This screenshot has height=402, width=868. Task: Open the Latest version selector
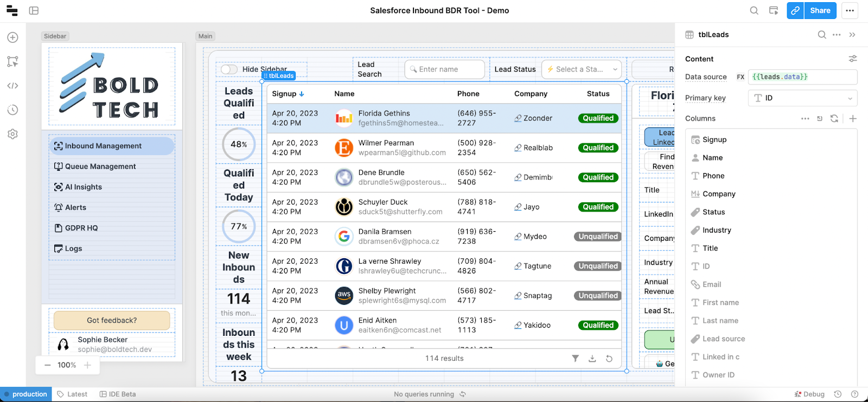(72, 394)
